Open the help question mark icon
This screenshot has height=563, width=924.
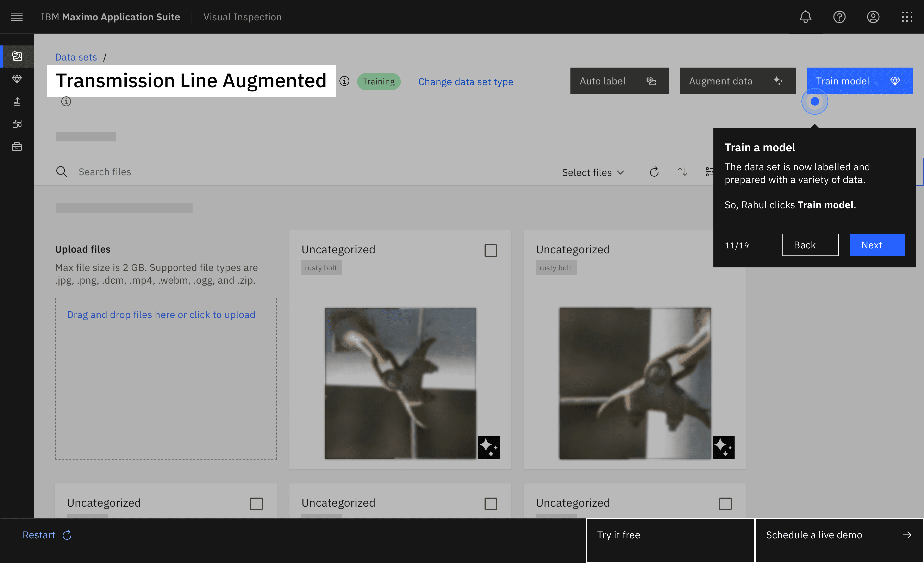[839, 17]
